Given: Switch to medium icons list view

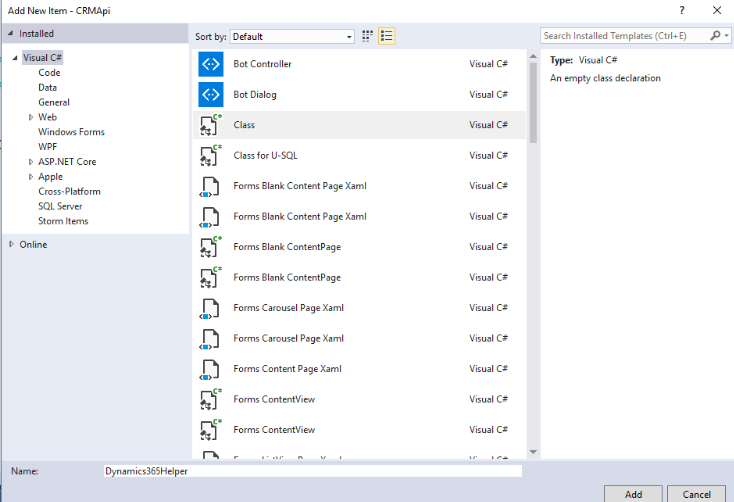Looking at the screenshot, I should [x=387, y=36].
